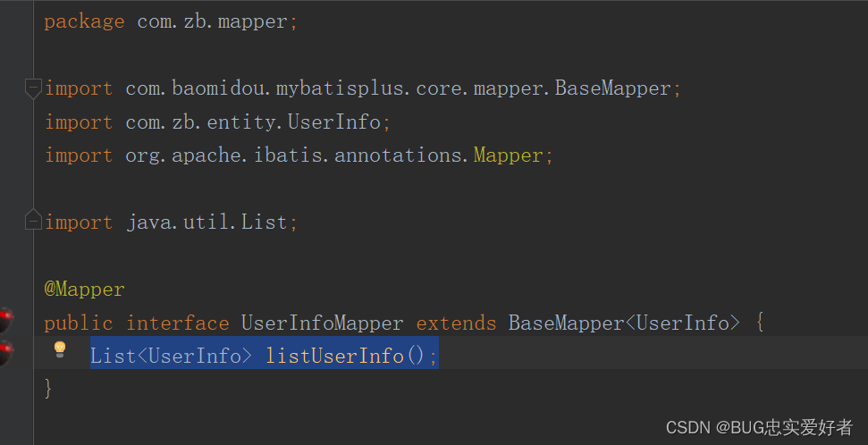This screenshot has width=868, height=445.
Task: Click the public keyword
Action: (x=79, y=323)
